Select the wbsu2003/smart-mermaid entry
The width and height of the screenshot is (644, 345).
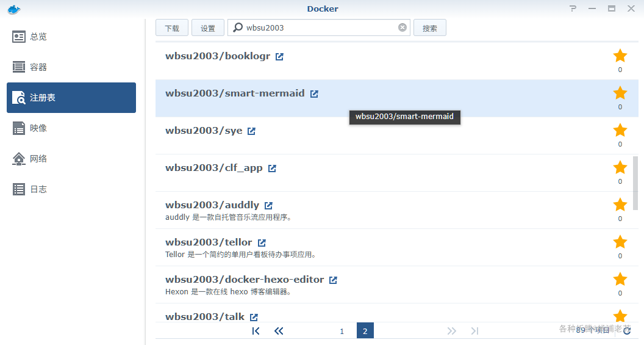coord(397,98)
